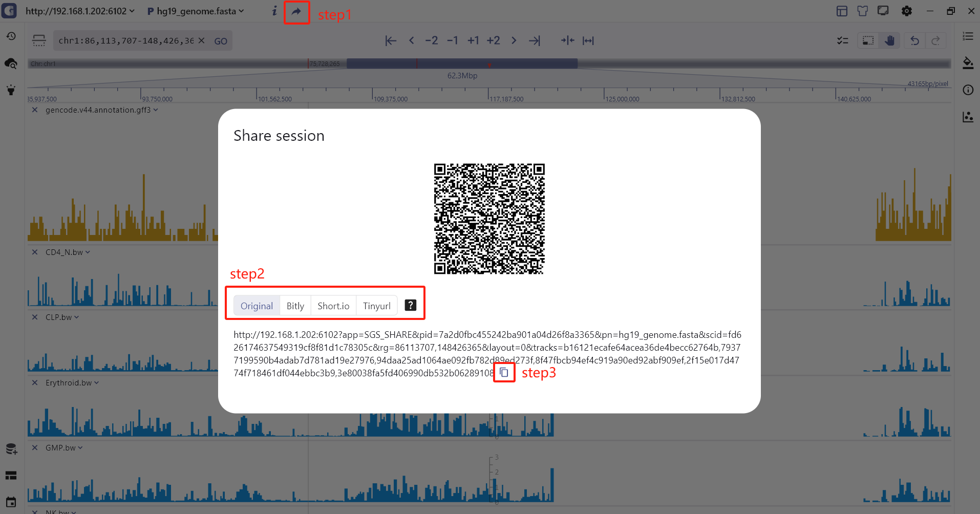Open the track checklist icon
Image resolution: width=980 pixels, height=514 pixels.
tap(843, 40)
